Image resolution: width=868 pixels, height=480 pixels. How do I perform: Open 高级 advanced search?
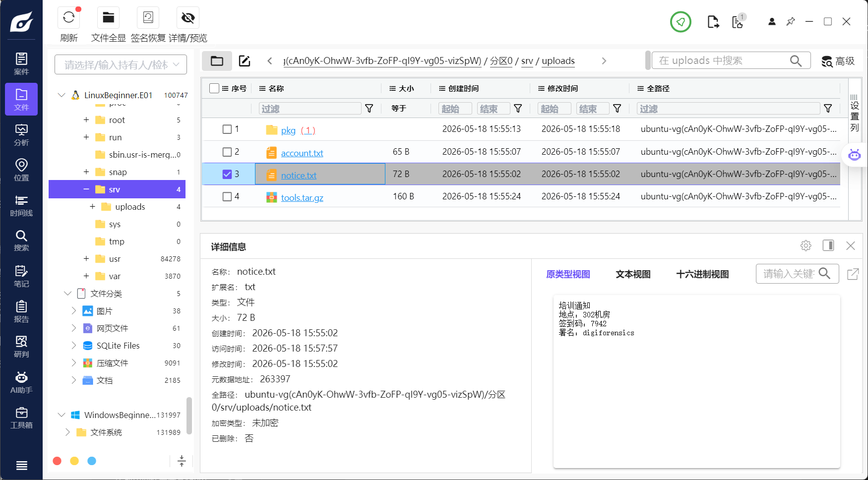(838, 61)
